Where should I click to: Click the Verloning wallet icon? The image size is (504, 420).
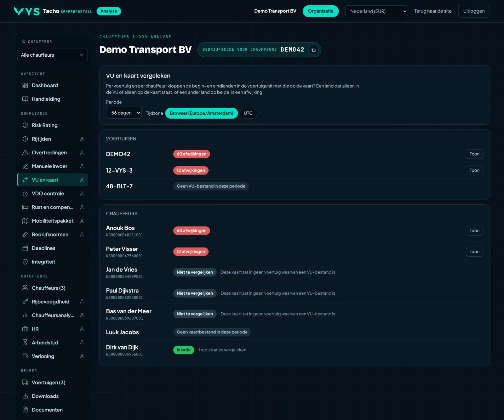[25, 356]
